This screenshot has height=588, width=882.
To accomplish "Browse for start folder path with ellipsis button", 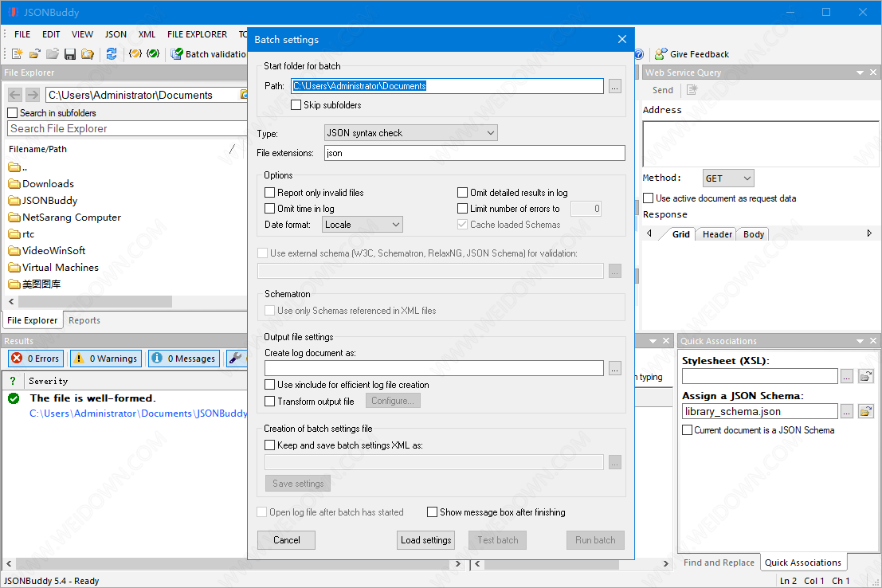I will click(x=614, y=86).
